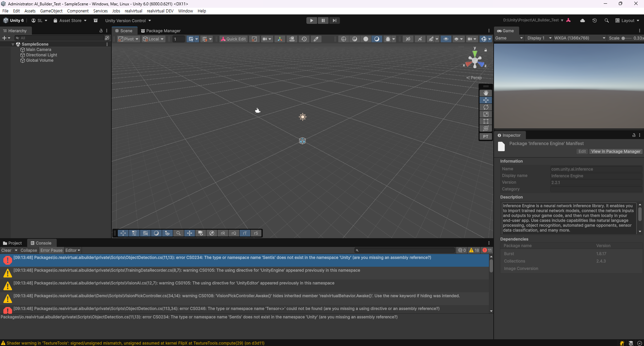This screenshot has height=346, width=644.
Task: Switch to the Package Manager tab
Action: click(161, 31)
